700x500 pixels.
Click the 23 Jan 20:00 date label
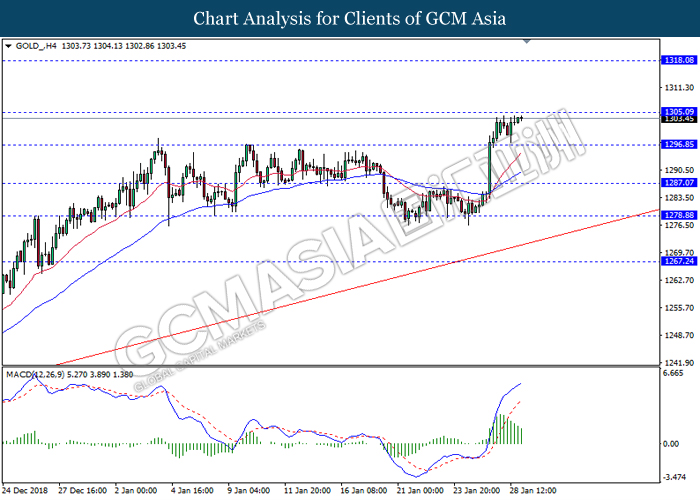(477, 491)
